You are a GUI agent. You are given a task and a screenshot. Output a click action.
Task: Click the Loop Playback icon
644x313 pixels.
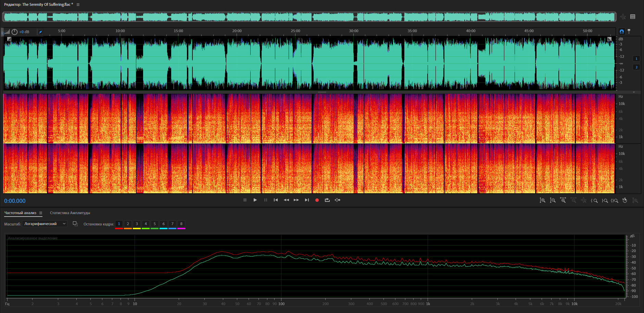(327, 200)
